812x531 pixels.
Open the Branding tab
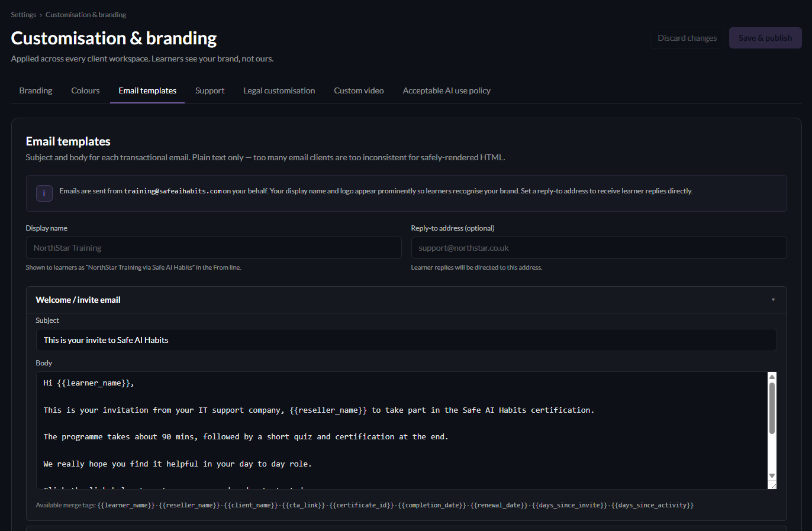pyautogui.click(x=36, y=90)
